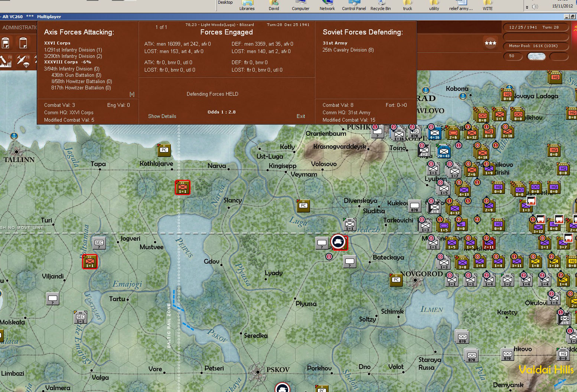Click 817th Howitzer Battalion entry
577x392 pixels.
coord(81,88)
